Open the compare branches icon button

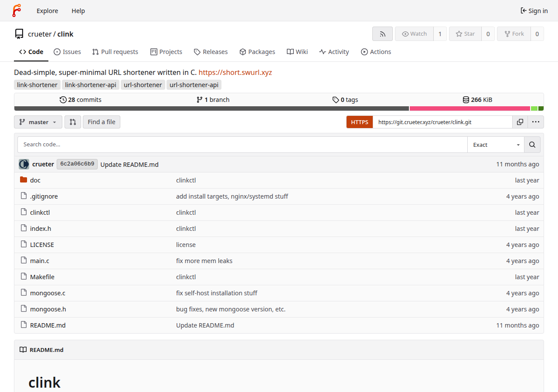pos(73,122)
